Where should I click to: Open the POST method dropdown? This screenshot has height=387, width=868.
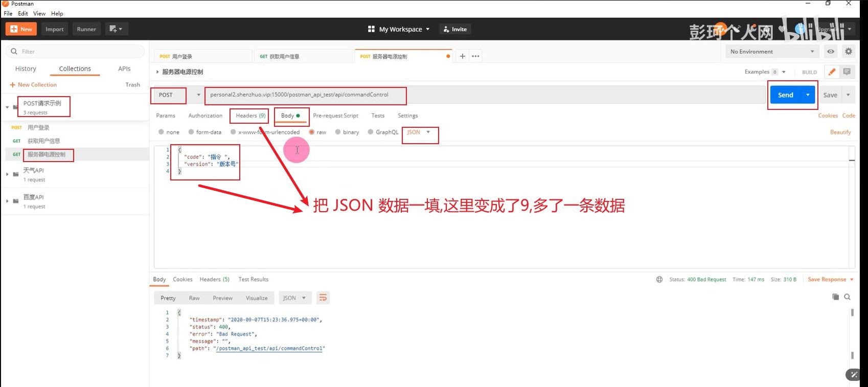click(x=177, y=95)
